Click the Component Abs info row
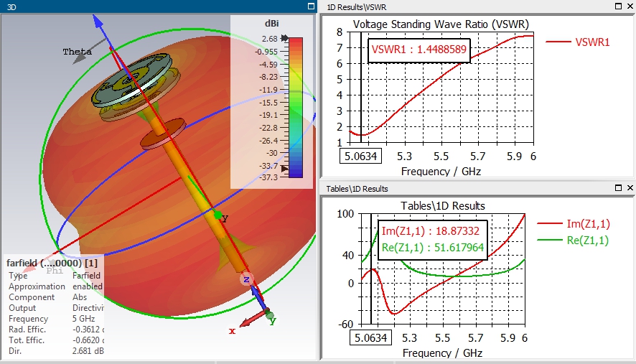636x364 pixels. point(48,297)
